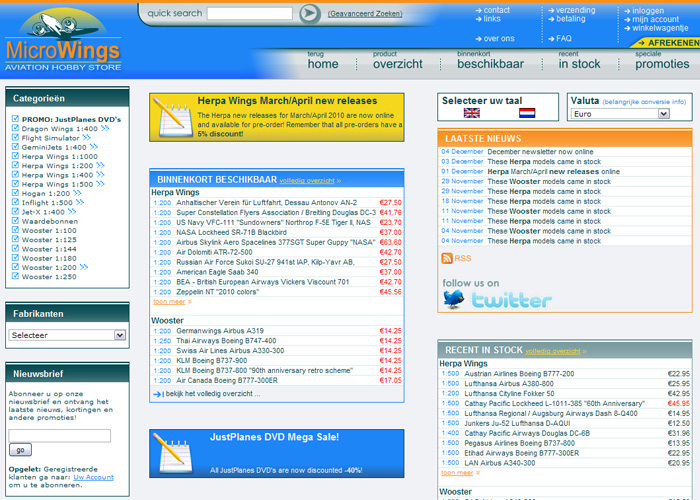Click check icon beside Wooster 1:250

click(15, 276)
